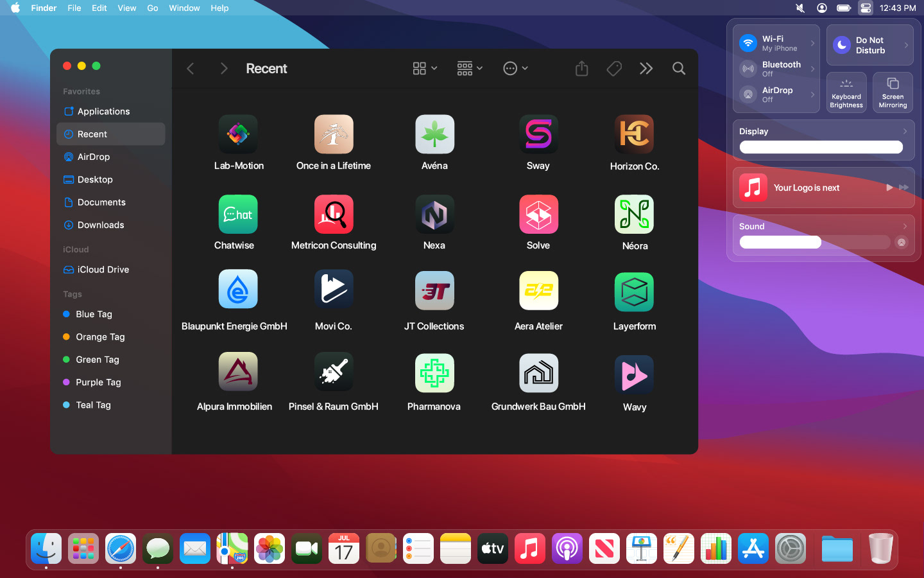Open the group-by dropdown in toolbar
924x578 pixels.
click(x=470, y=68)
